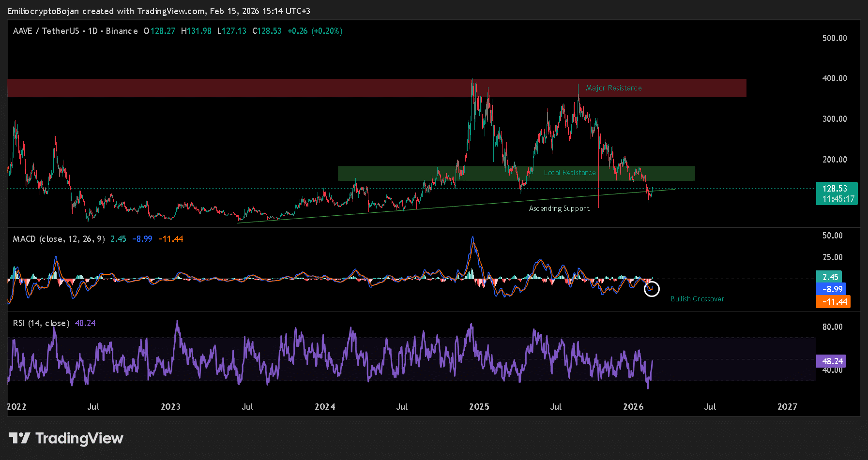Image resolution: width=868 pixels, height=460 pixels.
Task: Click the 300.00 price axis label
Action: 835,119
